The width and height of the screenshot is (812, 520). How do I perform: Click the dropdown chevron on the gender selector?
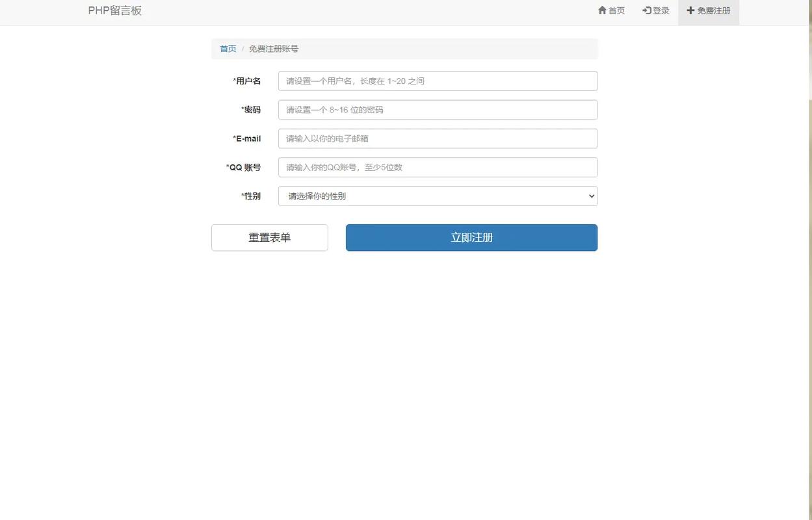[x=590, y=195]
